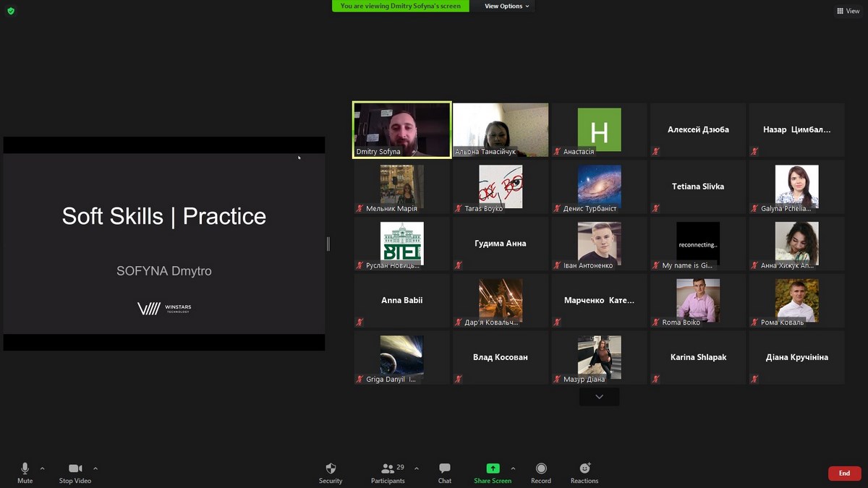Click the screen-viewing green banner

coord(401,6)
